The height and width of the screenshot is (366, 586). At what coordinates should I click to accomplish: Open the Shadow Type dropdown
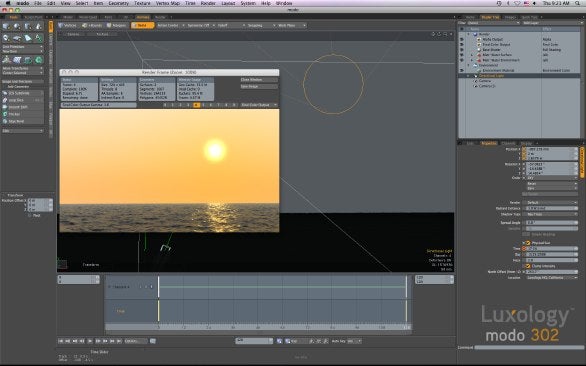point(552,214)
